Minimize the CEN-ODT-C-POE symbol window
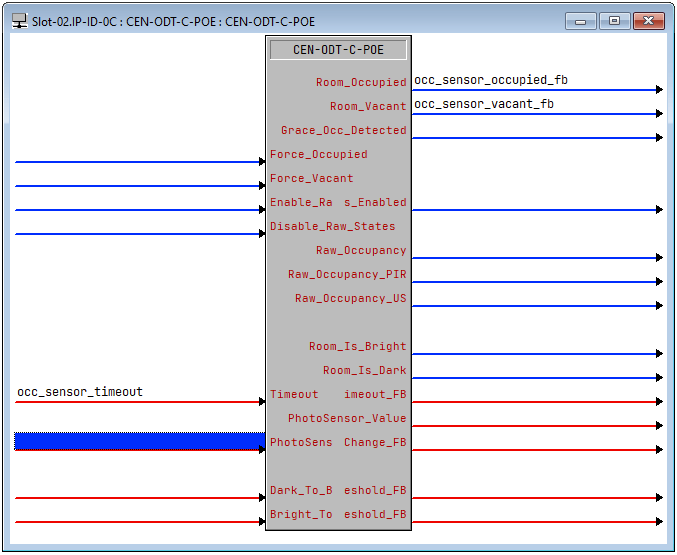 pyautogui.click(x=579, y=20)
